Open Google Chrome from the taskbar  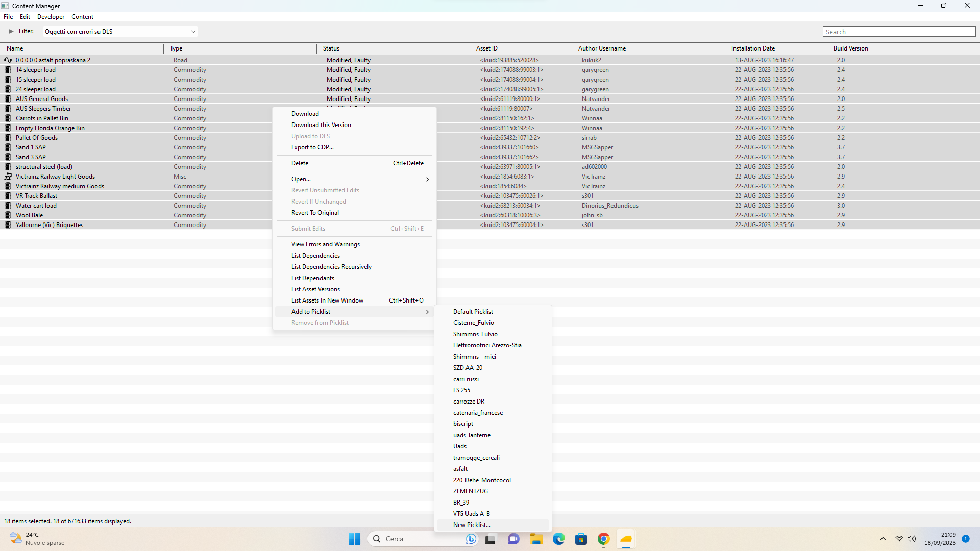tap(603, 539)
